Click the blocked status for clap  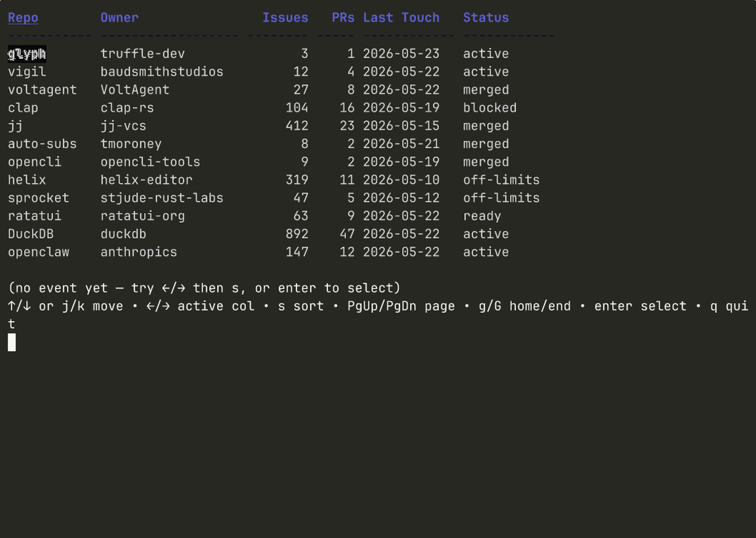[490, 108]
